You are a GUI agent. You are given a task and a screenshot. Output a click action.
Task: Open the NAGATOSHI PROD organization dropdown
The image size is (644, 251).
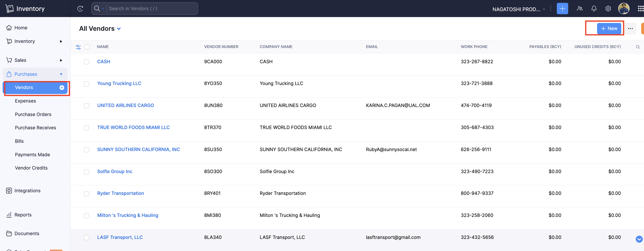(x=518, y=9)
